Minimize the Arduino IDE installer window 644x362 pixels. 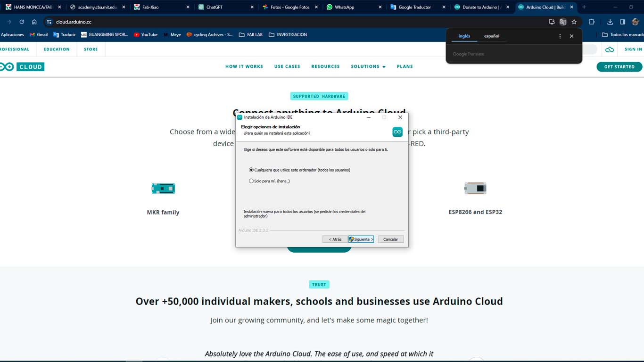[369, 117]
